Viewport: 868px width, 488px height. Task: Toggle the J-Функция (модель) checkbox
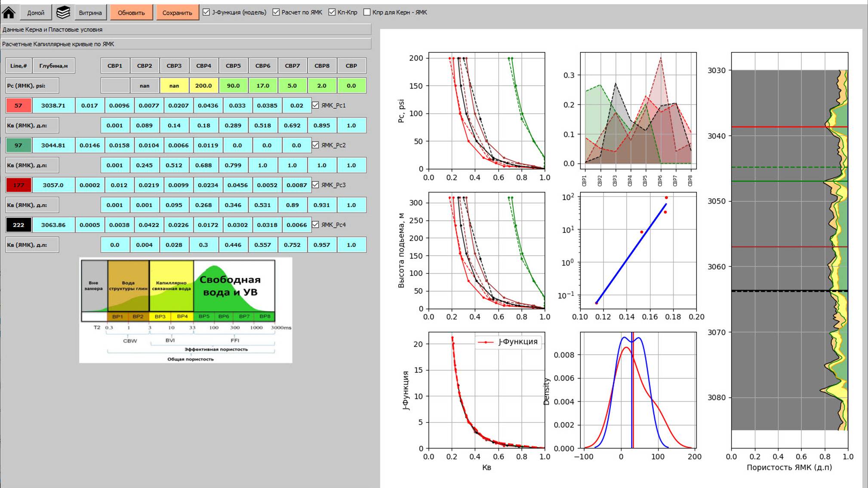tap(206, 12)
